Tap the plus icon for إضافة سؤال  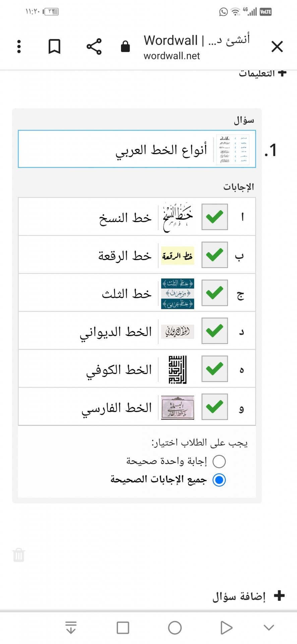pyautogui.click(x=279, y=596)
